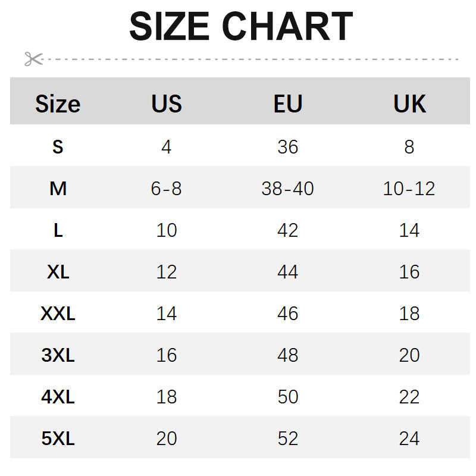Select the 3XL size row label
Image resolution: width=476 pixels, height=476 pixels.
tap(58, 355)
